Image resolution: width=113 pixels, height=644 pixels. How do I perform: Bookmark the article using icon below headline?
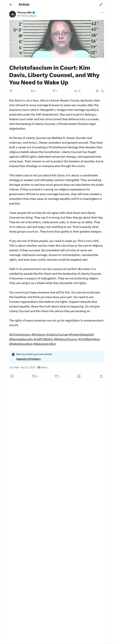pyautogui.click(x=97, y=91)
